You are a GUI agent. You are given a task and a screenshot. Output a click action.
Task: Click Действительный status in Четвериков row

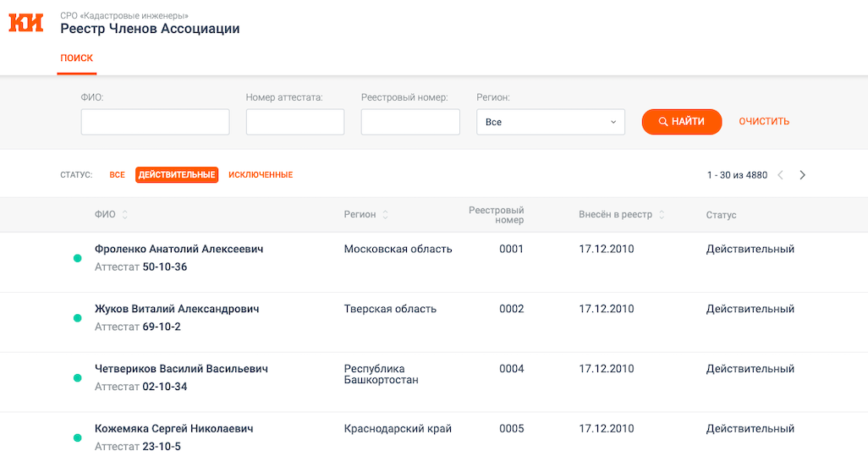point(750,369)
